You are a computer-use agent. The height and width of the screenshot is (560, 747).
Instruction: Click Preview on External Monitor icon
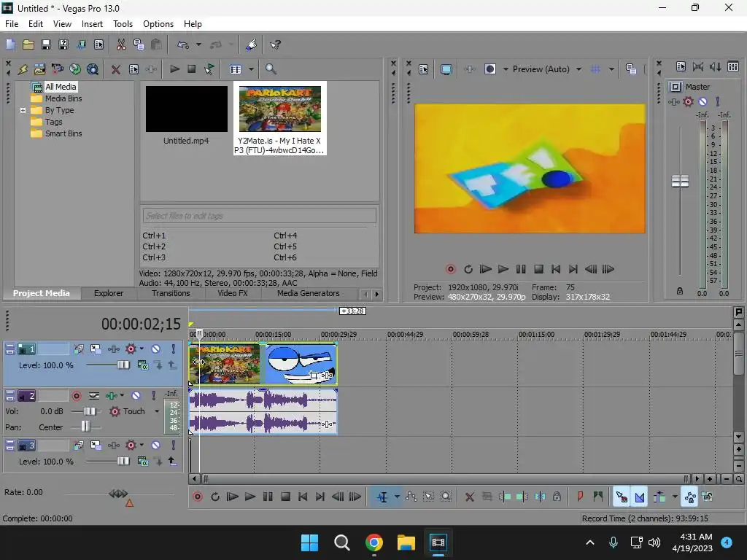(446, 69)
